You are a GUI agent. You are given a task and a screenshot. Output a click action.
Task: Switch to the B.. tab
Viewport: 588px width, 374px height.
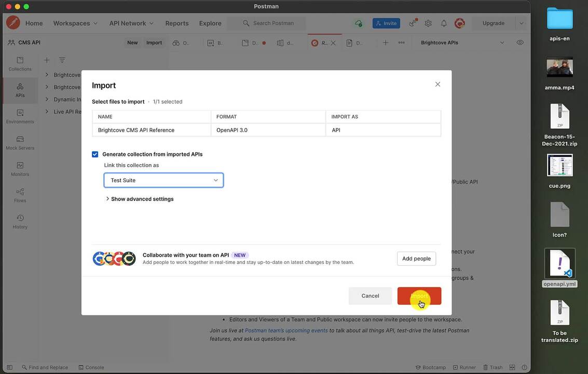pos(215,43)
